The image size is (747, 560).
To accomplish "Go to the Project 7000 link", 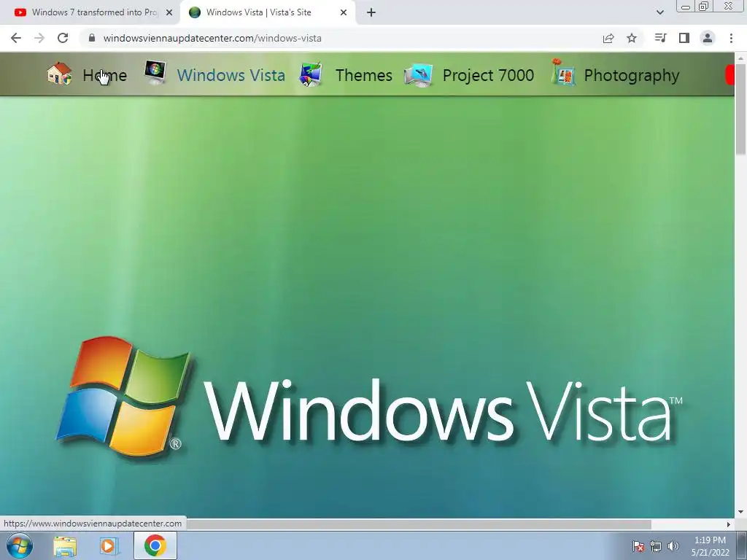I will click(x=488, y=75).
